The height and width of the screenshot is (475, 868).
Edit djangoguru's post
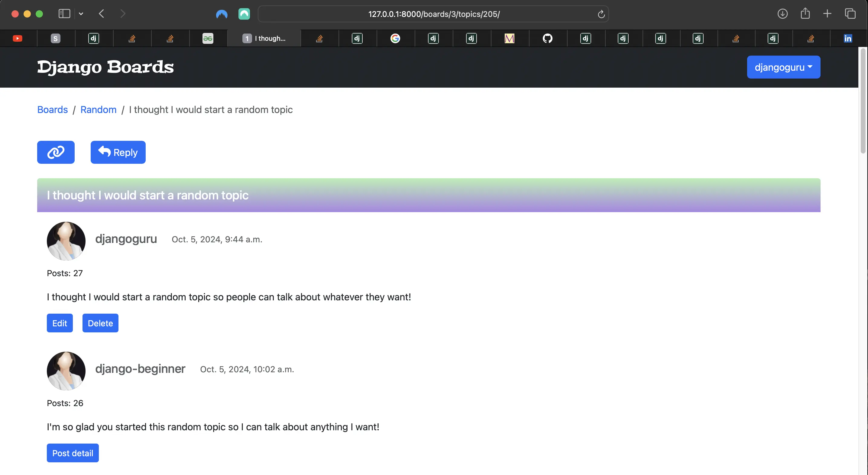click(60, 323)
